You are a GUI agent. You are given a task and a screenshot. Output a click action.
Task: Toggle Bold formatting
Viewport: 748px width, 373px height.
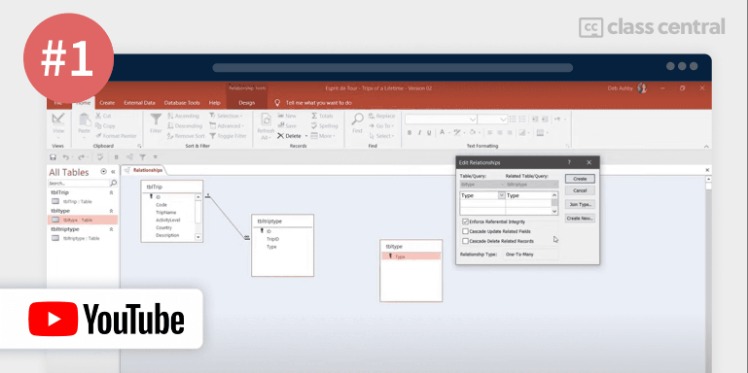coord(410,133)
